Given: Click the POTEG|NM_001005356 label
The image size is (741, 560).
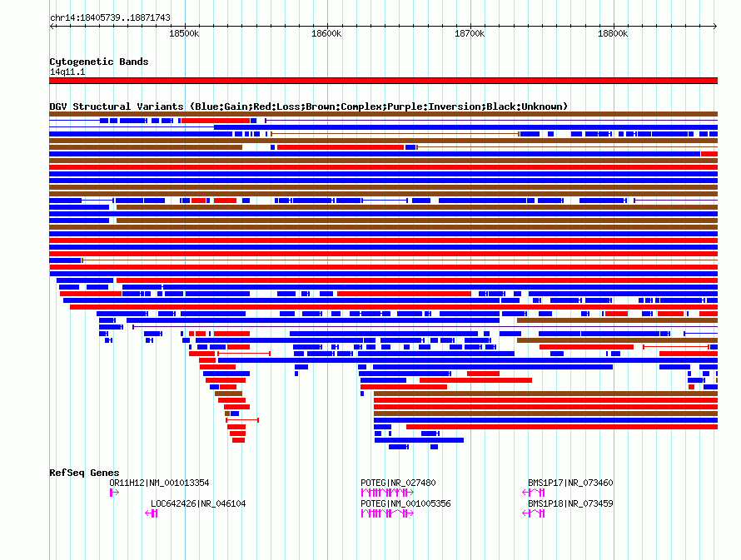Looking at the screenshot, I should click(x=406, y=503).
